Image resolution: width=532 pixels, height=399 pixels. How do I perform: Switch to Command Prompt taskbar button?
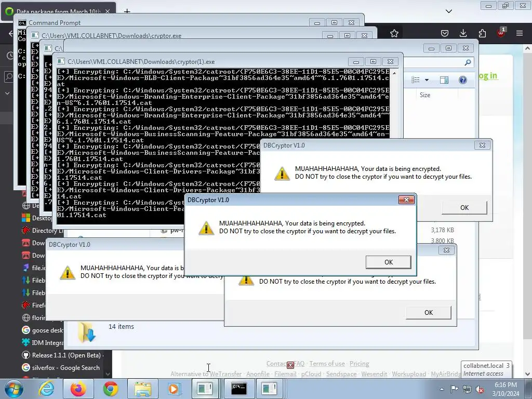[239, 389]
